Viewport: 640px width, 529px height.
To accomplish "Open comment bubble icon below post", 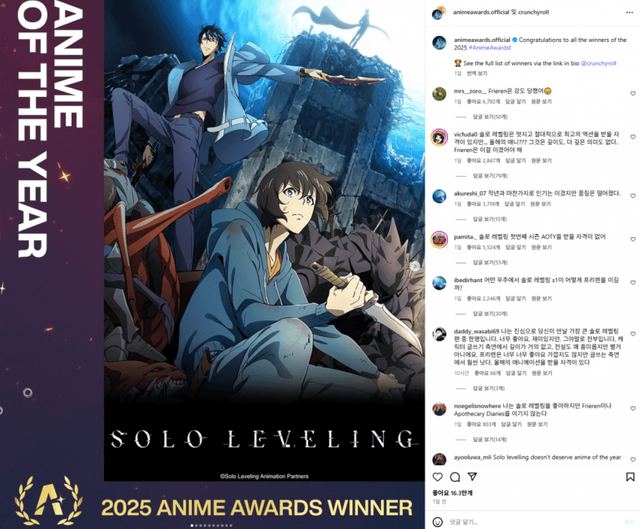I will [455, 477].
